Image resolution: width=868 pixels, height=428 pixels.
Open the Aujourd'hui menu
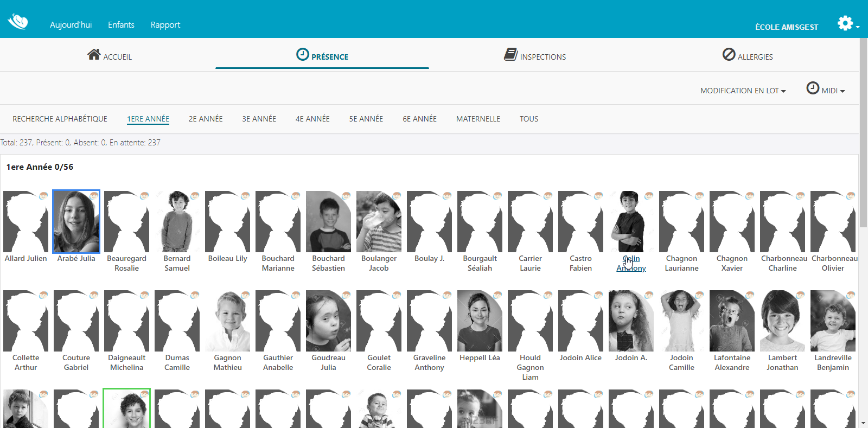pyautogui.click(x=71, y=25)
